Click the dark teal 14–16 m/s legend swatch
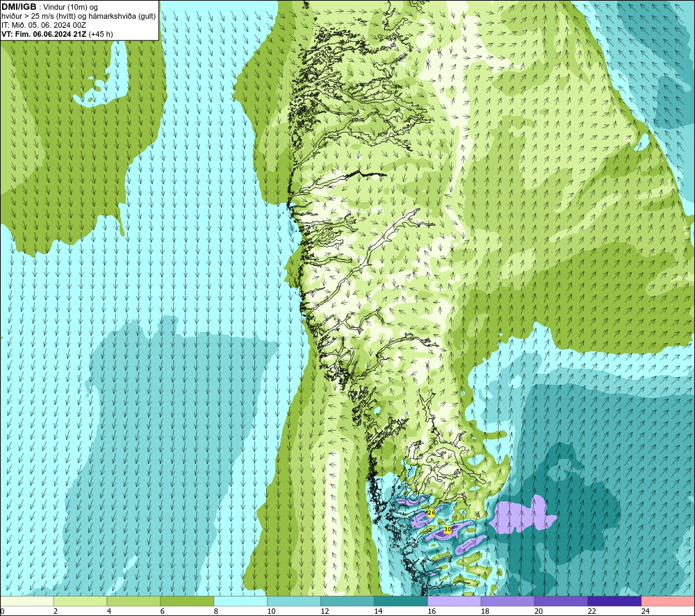695x616 pixels. [x=401, y=601]
